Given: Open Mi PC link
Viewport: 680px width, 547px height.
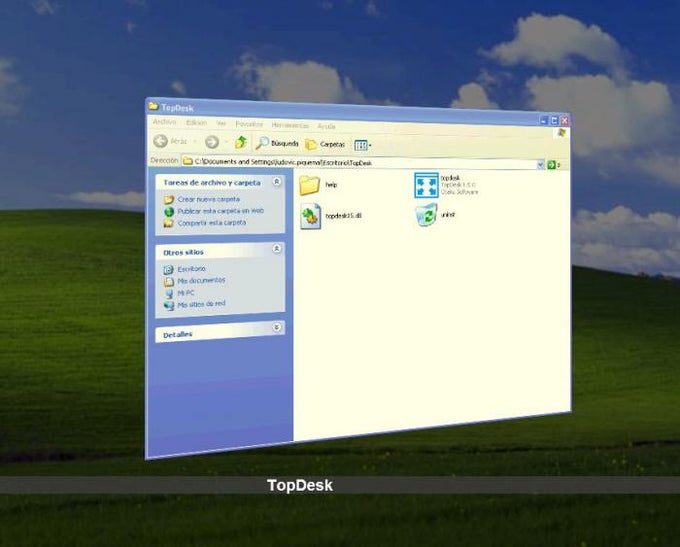Looking at the screenshot, I should tap(186, 293).
